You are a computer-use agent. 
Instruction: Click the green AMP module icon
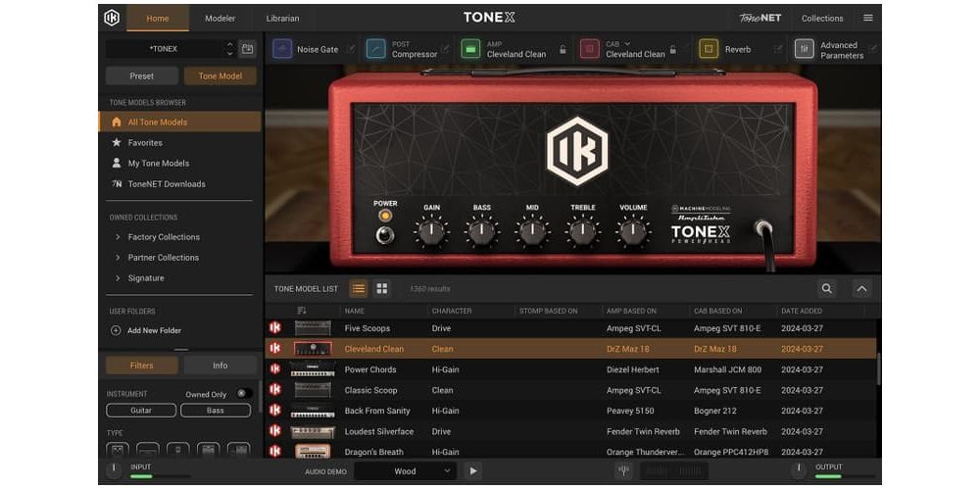click(x=470, y=49)
